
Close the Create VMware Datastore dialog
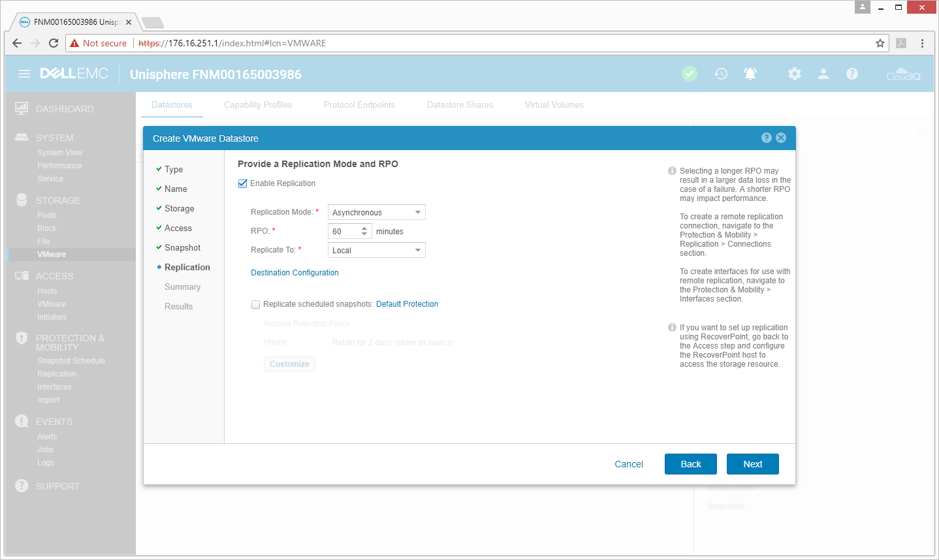(781, 138)
